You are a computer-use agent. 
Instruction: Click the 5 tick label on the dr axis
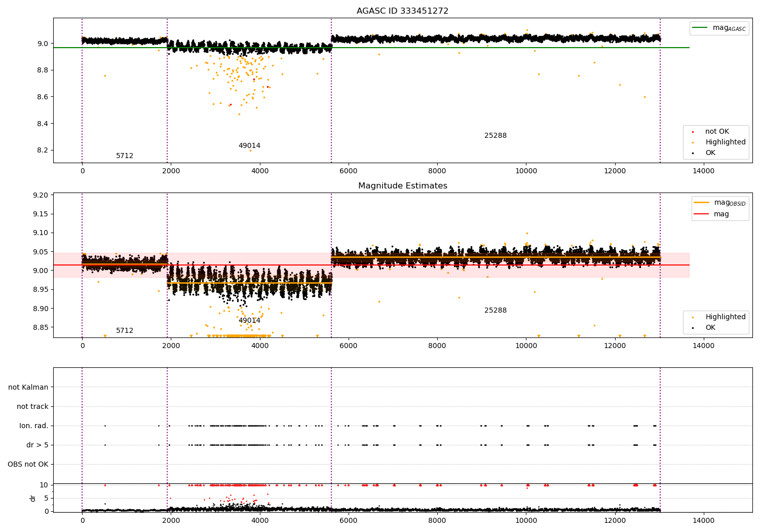(47, 499)
